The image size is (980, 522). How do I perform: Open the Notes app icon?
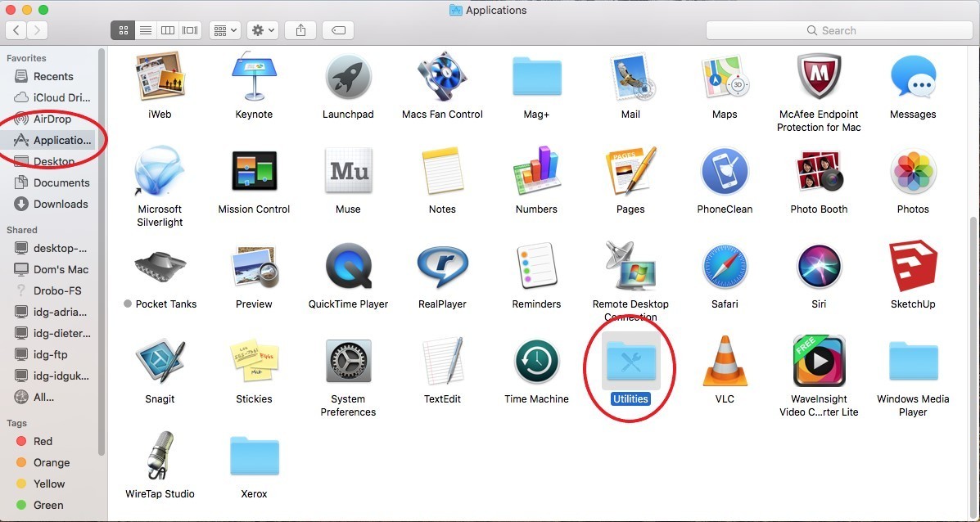(x=442, y=170)
